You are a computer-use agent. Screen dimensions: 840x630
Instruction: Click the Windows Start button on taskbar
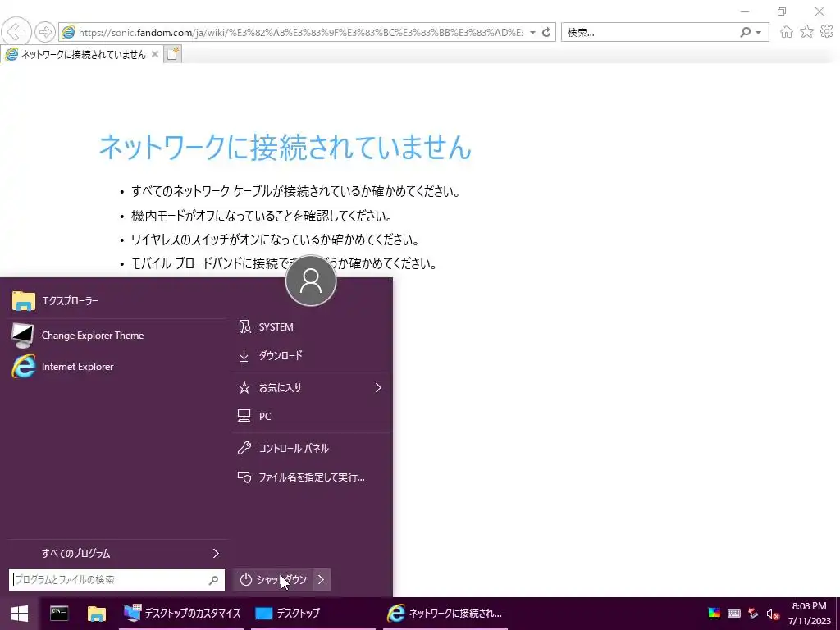coord(20,614)
